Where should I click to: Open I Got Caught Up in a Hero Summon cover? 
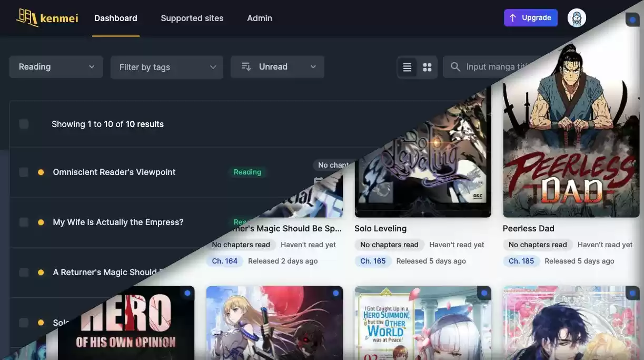click(x=423, y=323)
